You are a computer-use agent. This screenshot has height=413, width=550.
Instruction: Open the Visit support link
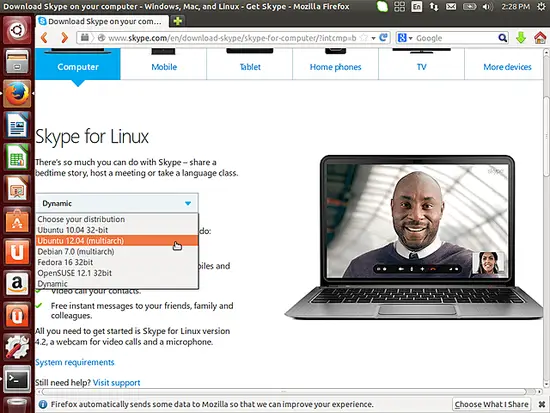(116, 382)
